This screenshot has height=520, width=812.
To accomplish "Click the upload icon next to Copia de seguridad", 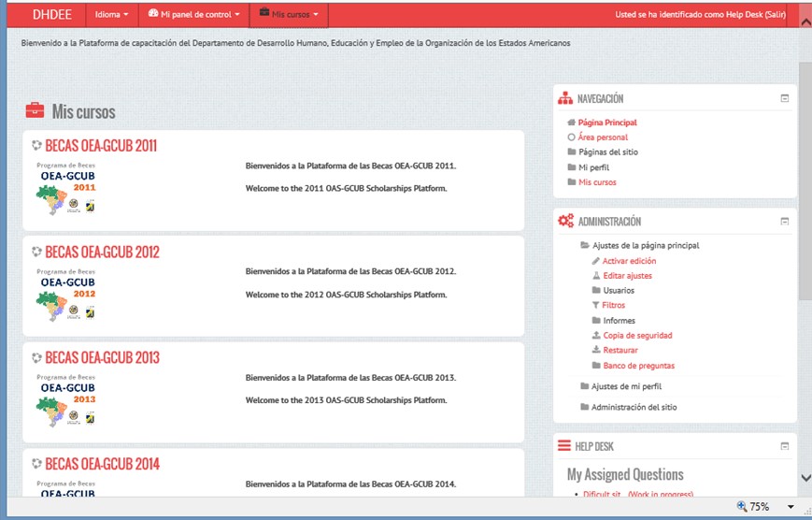I will tap(596, 336).
